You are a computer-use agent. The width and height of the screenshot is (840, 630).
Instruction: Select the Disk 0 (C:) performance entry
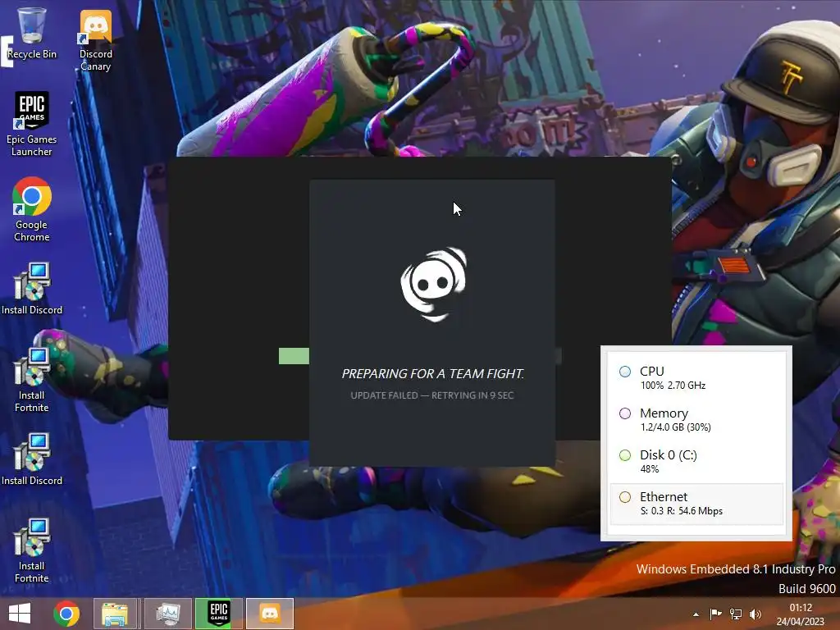[696, 461]
